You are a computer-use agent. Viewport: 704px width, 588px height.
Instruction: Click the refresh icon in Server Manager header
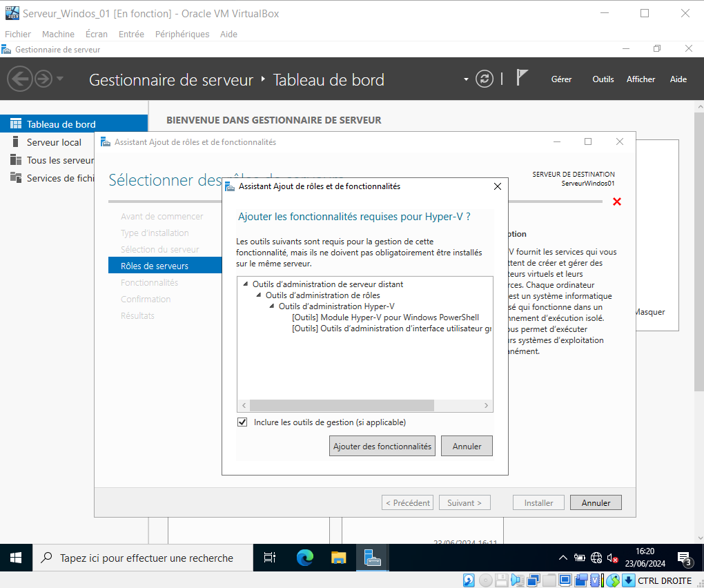pos(485,79)
